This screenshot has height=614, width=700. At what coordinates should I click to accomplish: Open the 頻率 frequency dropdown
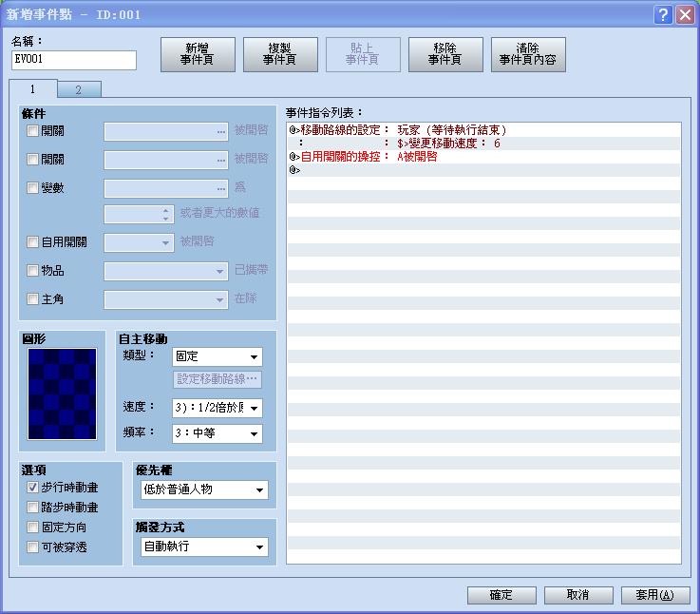point(218,433)
